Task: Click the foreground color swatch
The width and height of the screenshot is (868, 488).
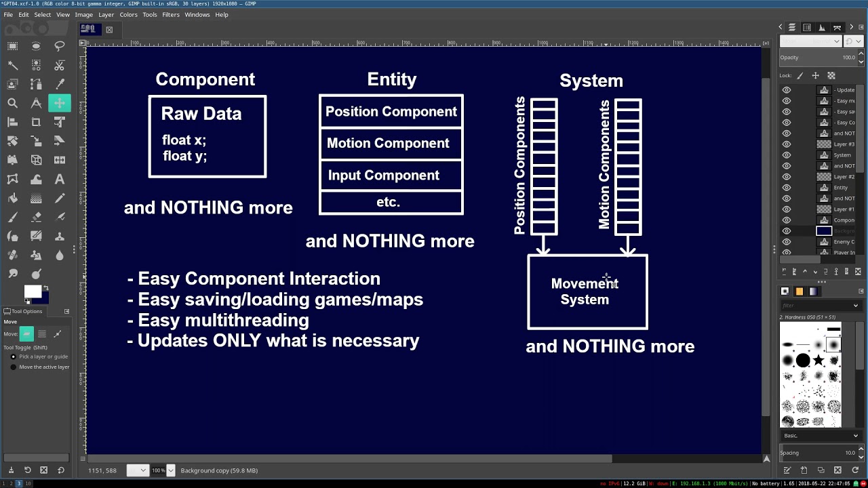Action: [31, 291]
